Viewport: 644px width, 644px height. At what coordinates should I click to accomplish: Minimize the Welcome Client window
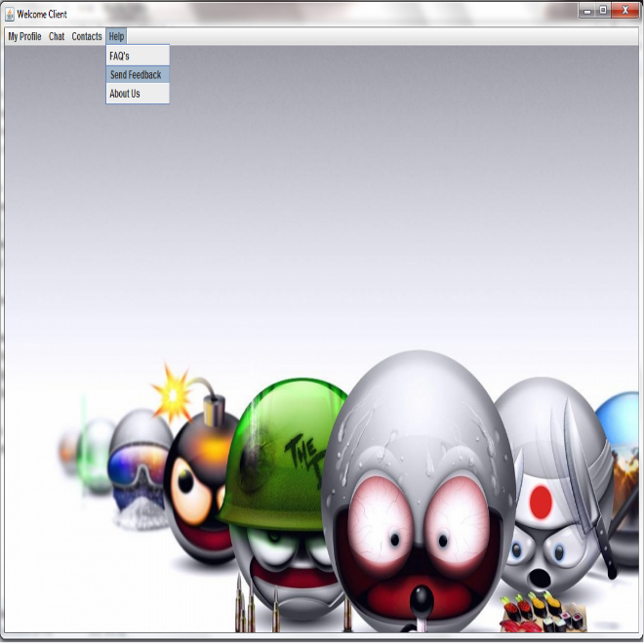tap(587, 11)
